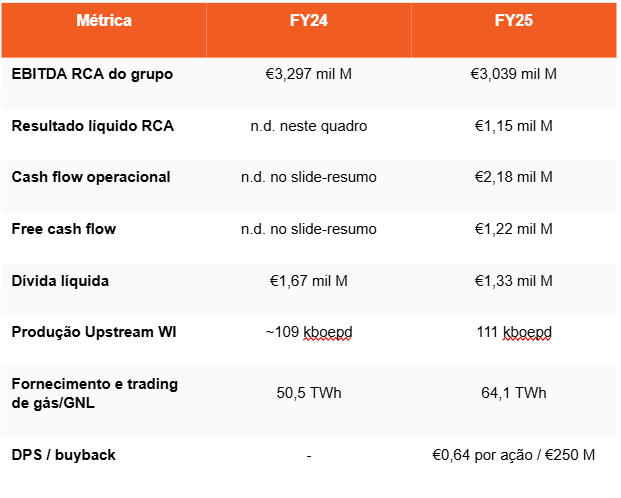The image size is (621, 498).
Task: Select the 50,5 TWh cell
Action: click(x=308, y=393)
